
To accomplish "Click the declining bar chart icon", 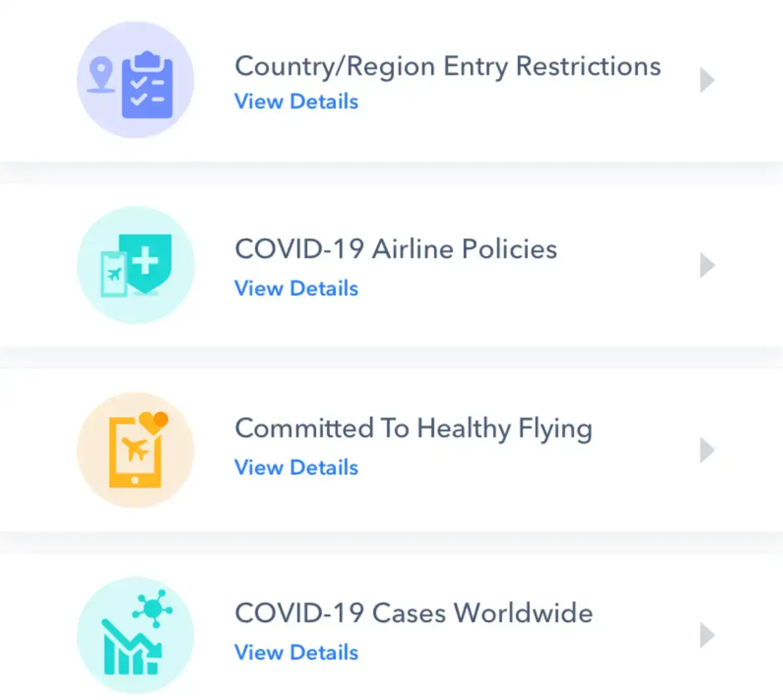I will pos(132,647).
